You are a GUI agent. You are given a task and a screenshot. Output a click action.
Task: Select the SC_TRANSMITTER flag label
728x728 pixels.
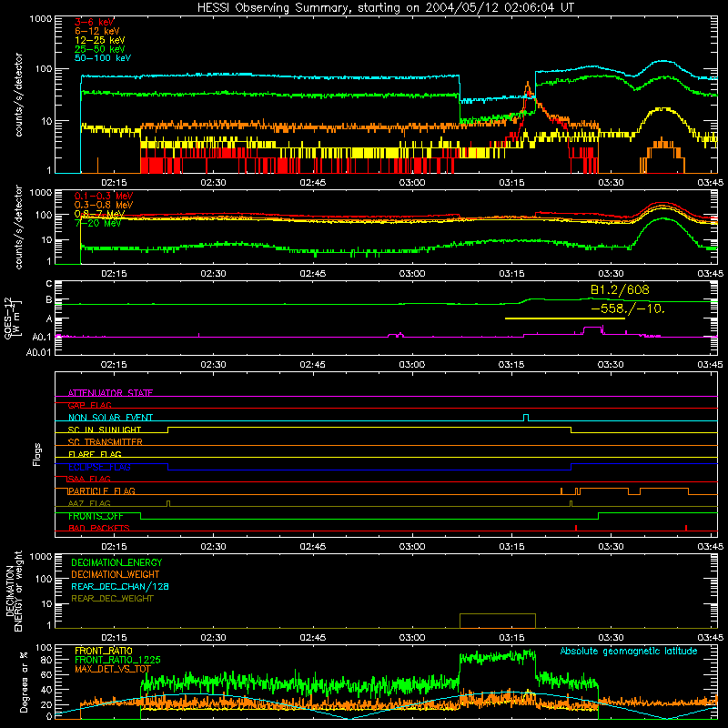coord(106,442)
